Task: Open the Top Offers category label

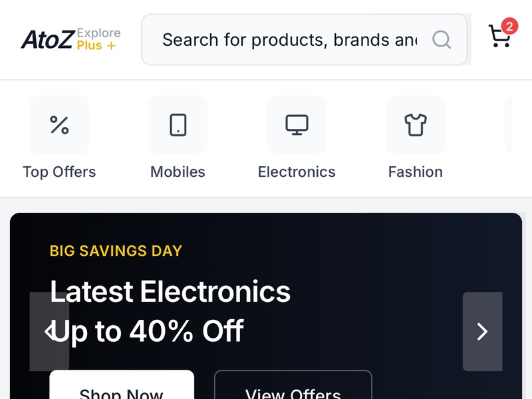Action: point(59,172)
